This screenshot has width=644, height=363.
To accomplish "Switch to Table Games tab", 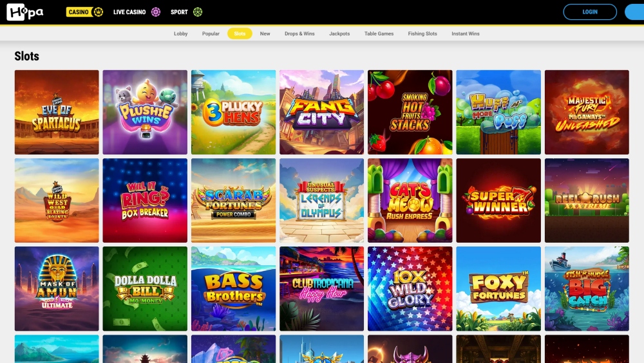I will tap(379, 33).
